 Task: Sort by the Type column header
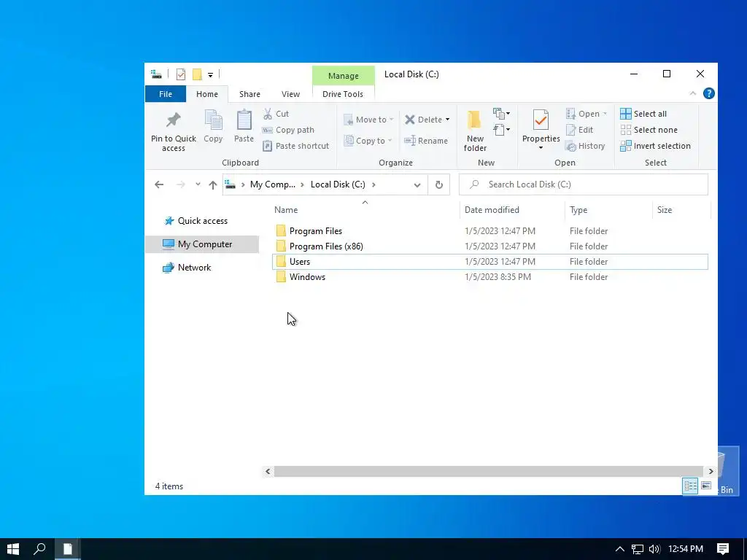(x=608, y=210)
